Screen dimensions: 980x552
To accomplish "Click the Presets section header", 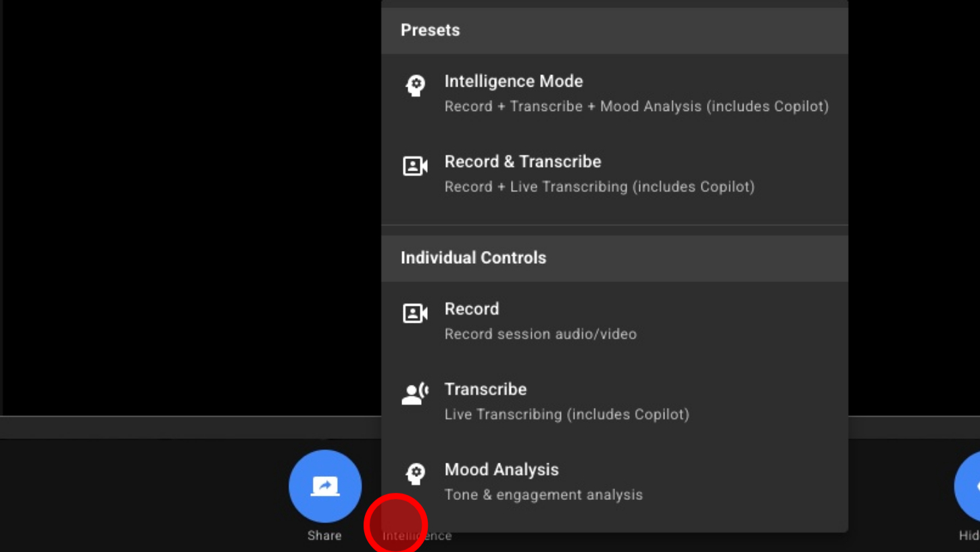I will point(430,30).
